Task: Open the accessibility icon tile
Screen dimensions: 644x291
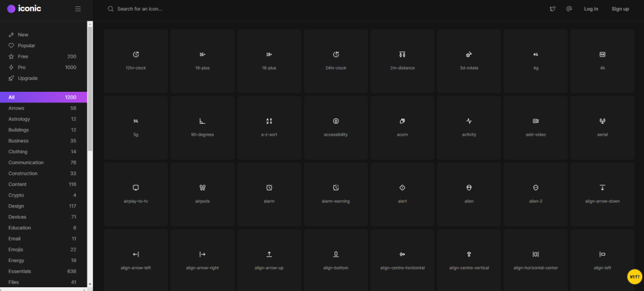Action: (x=336, y=128)
